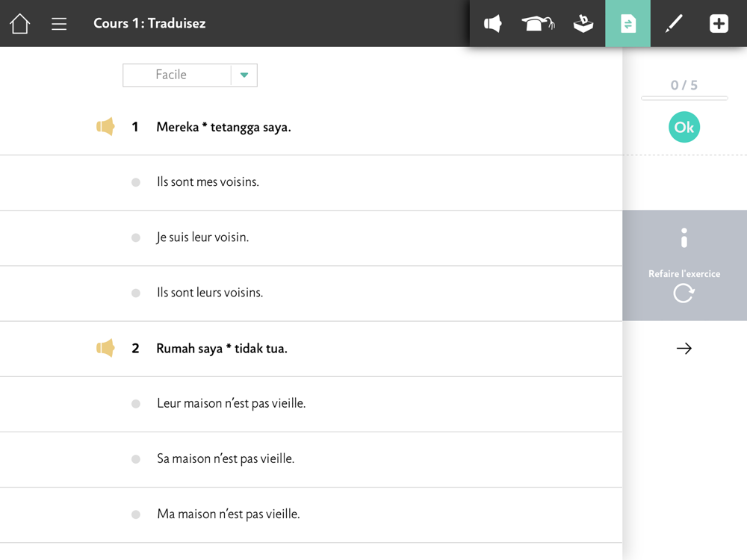
Task: Play audio for sentence 2
Action: (x=105, y=348)
